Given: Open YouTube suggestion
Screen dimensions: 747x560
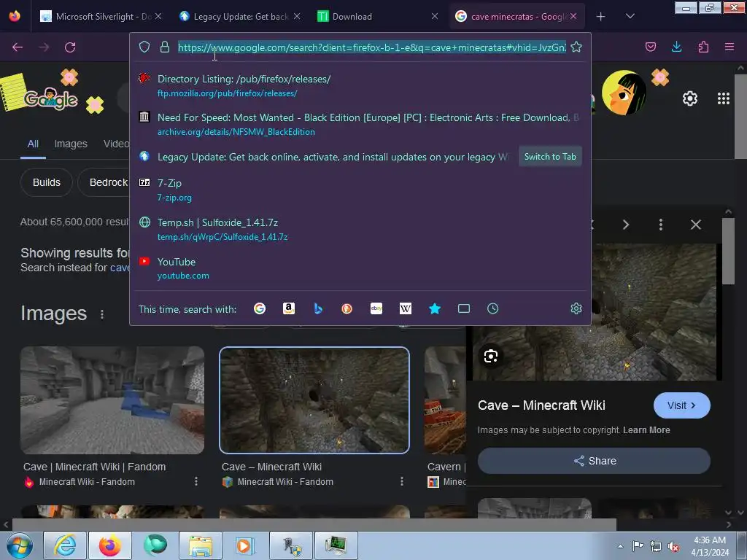Looking at the screenshot, I should (360, 268).
